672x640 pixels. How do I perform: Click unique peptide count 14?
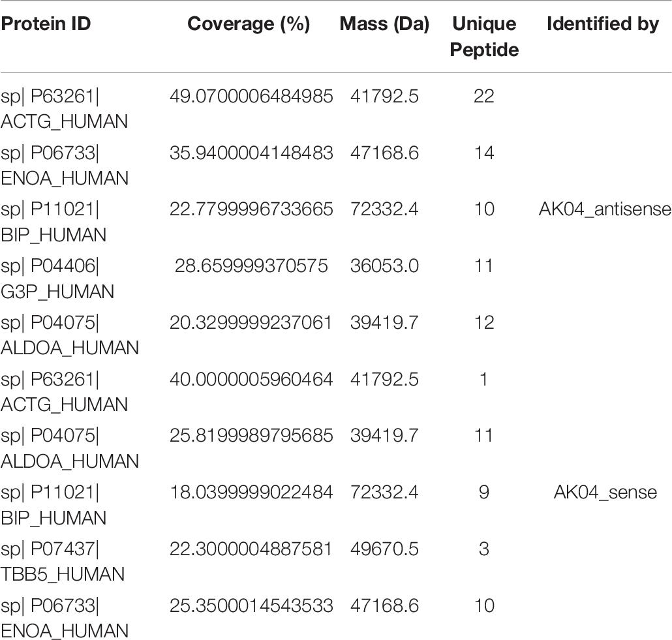483,153
